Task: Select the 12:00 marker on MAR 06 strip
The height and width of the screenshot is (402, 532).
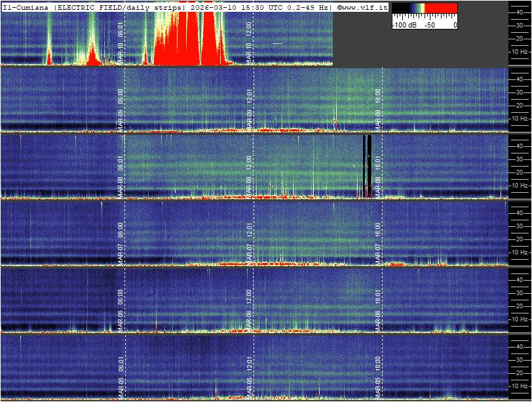Action: click(249, 296)
